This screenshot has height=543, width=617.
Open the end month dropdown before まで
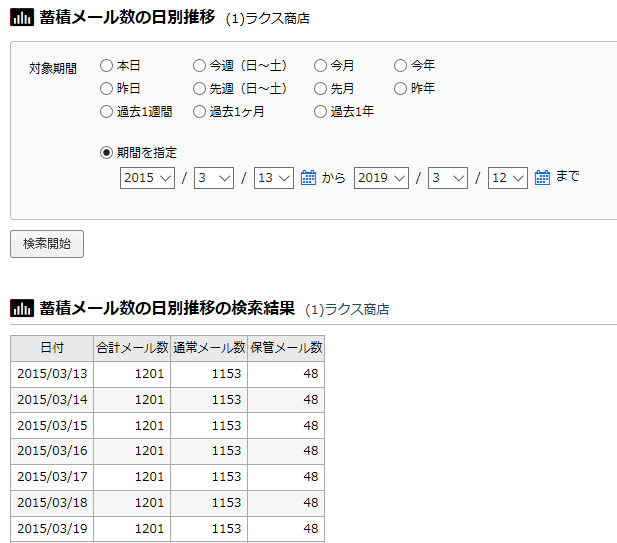point(448,178)
